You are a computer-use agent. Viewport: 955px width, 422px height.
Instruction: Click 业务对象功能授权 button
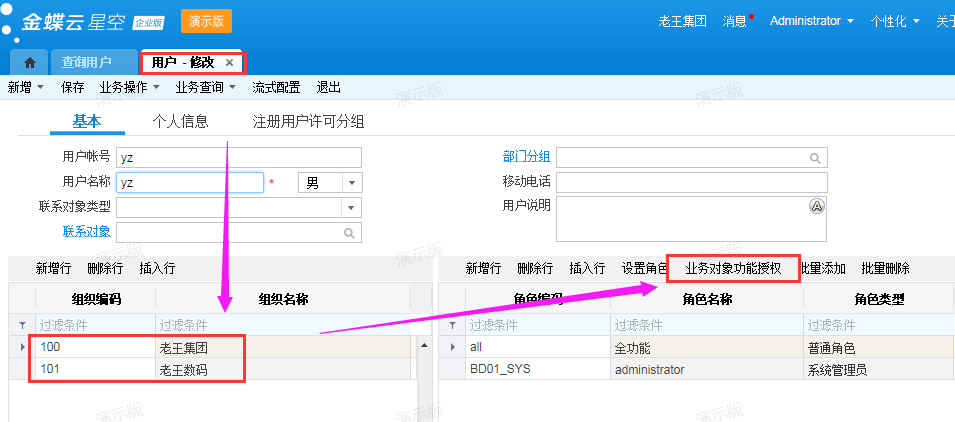733,269
